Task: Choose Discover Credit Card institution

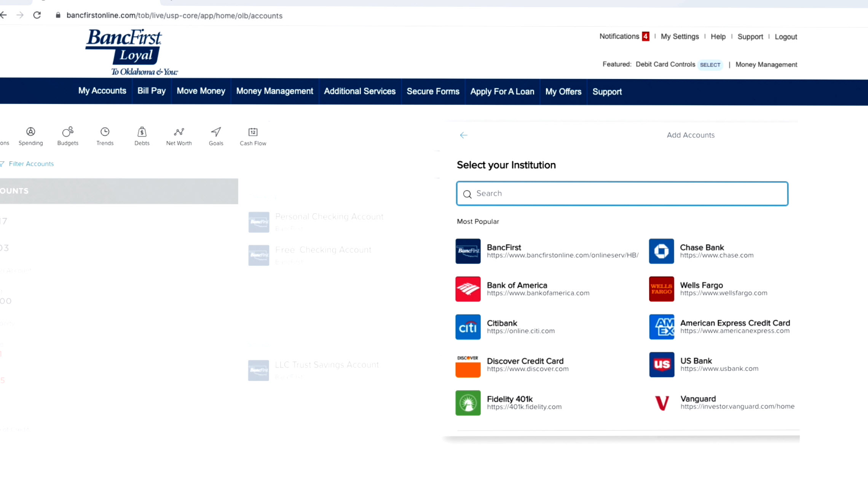Action: 525,364
